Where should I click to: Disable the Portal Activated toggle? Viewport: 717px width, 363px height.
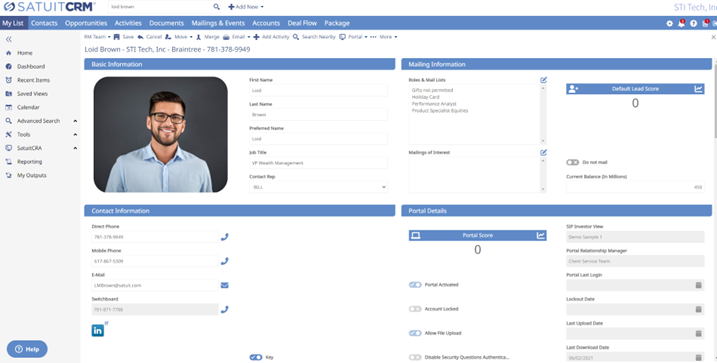[x=415, y=285]
